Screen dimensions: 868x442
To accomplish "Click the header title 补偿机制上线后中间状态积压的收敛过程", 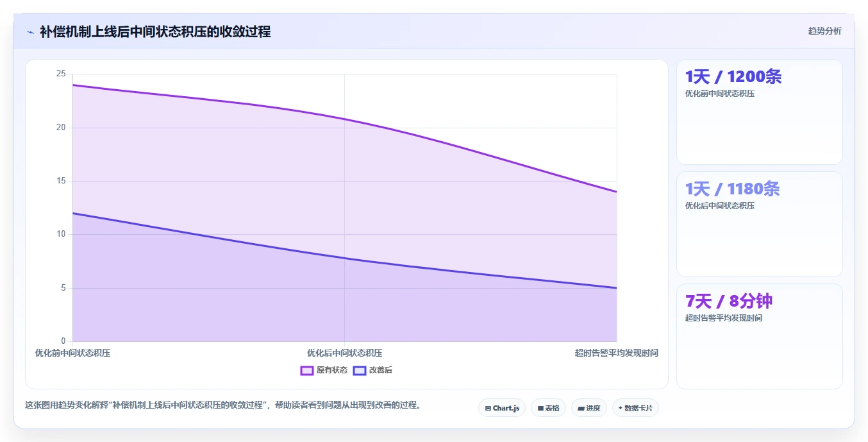I will coord(155,31).
